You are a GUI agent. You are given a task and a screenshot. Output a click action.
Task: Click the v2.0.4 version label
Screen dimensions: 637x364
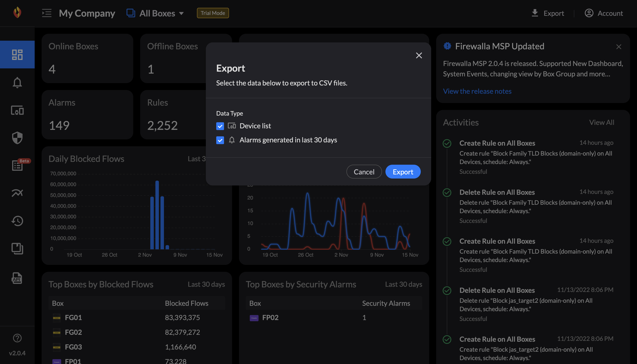17,353
